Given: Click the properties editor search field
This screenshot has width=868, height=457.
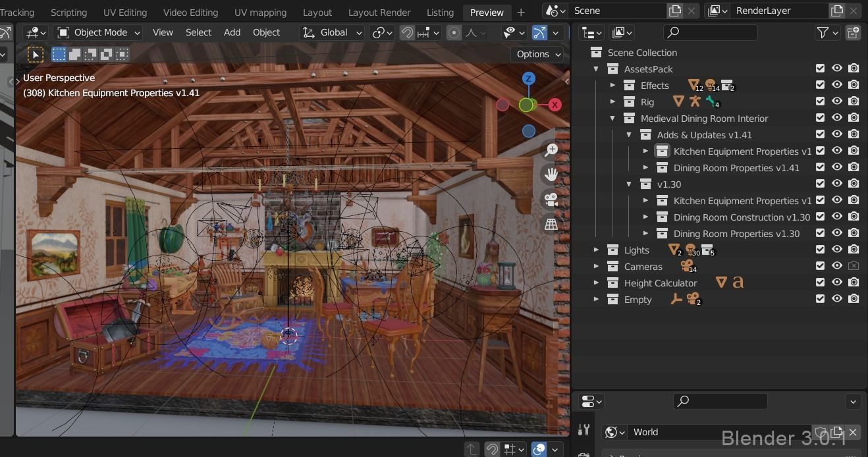Looking at the screenshot, I should pyautogui.click(x=720, y=400).
